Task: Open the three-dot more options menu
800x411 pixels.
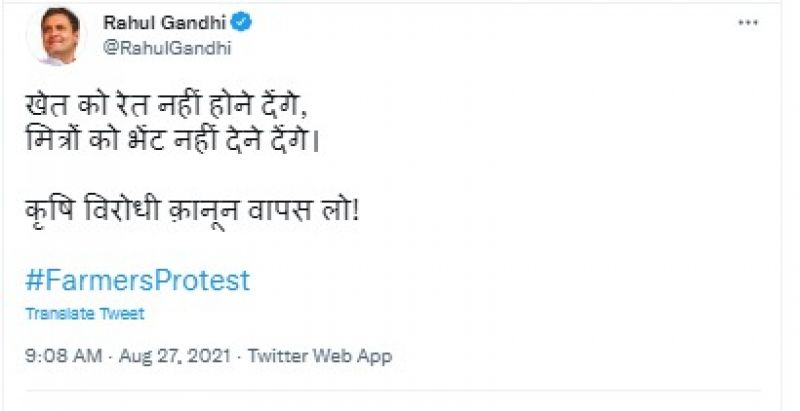Action: 749,23
